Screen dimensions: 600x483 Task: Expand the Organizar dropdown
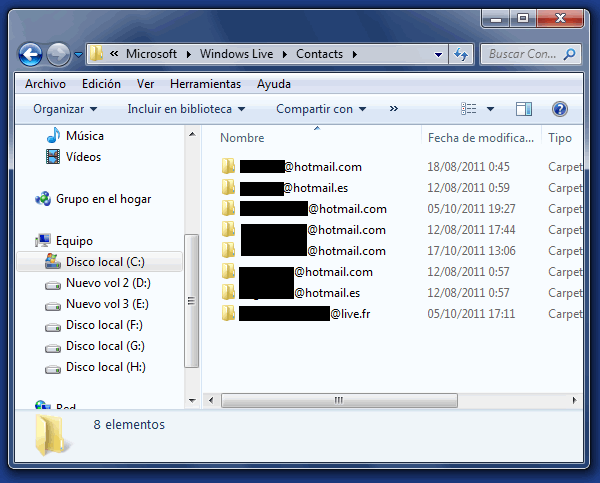point(65,109)
